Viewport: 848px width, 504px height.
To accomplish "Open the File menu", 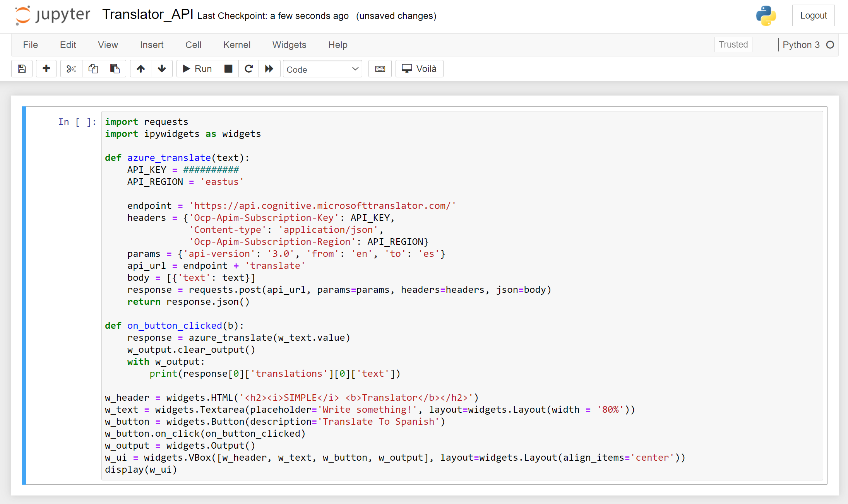I will tap(30, 45).
